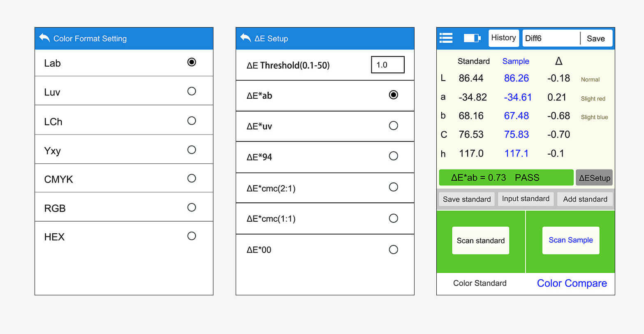
Task: Choose the ΔE*ab formula
Action: coord(325,95)
